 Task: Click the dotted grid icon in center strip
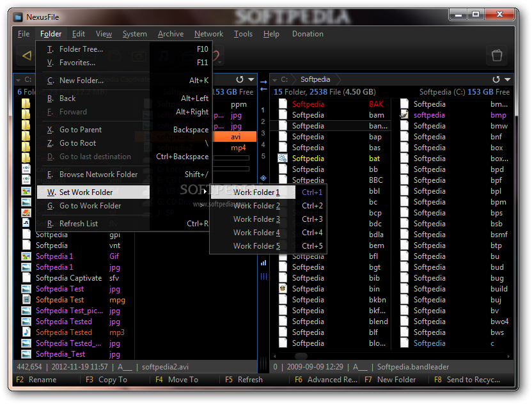pyautogui.click(x=263, y=276)
